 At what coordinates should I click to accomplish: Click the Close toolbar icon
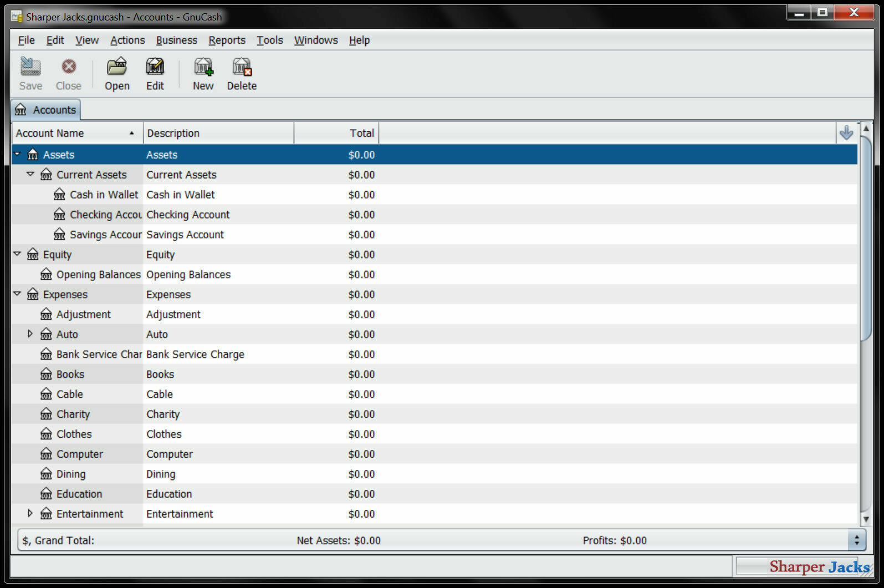click(69, 67)
